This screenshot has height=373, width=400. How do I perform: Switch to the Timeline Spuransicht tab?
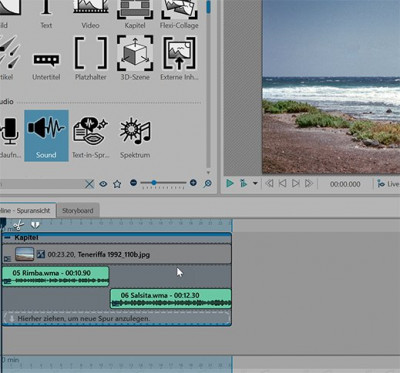pos(27,210)
